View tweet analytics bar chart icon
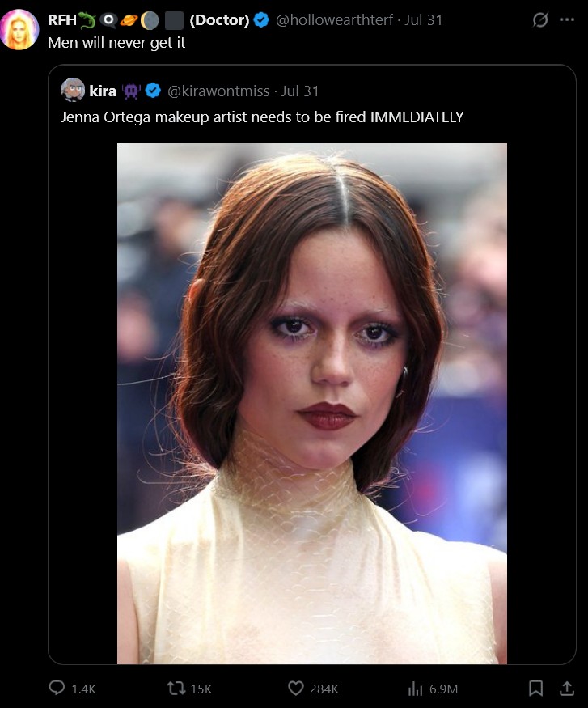 415,689
